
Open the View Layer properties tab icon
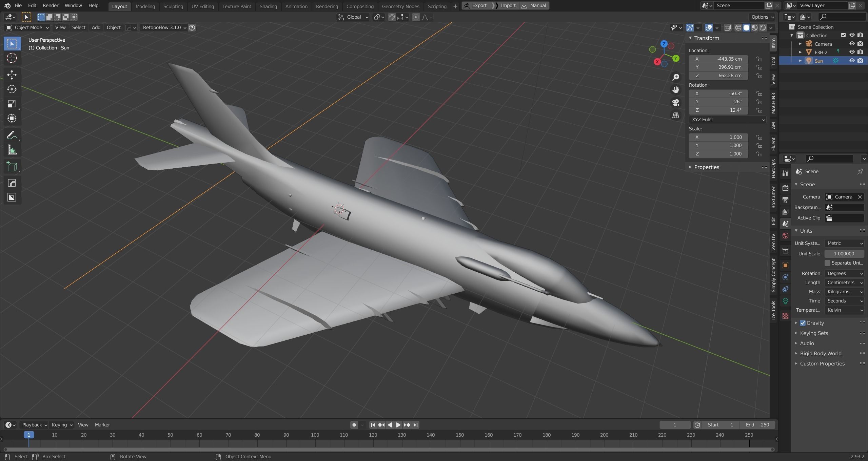[x=785, y=212]
